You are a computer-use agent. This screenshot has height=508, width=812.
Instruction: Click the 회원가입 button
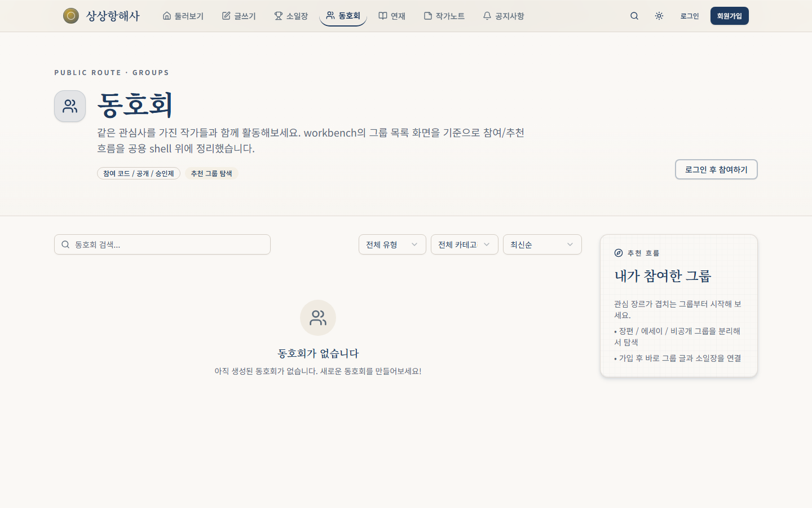coord(730,16)
